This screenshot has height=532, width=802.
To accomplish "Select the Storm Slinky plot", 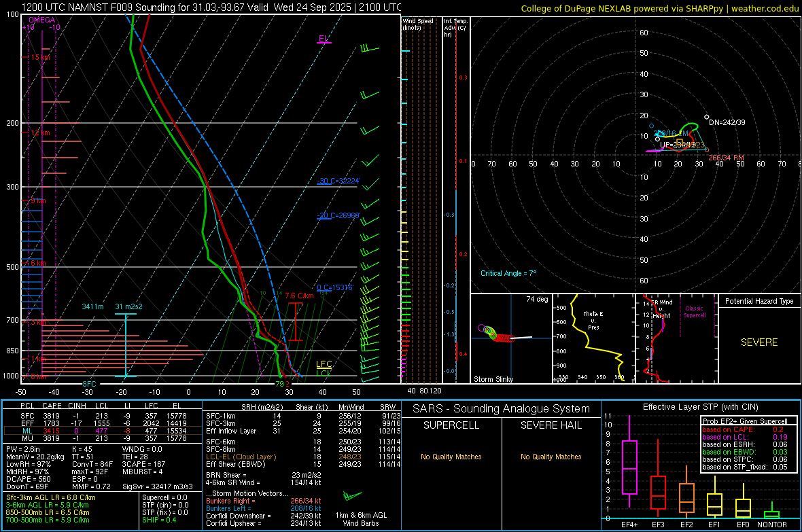I will click(x=511, y=338).
